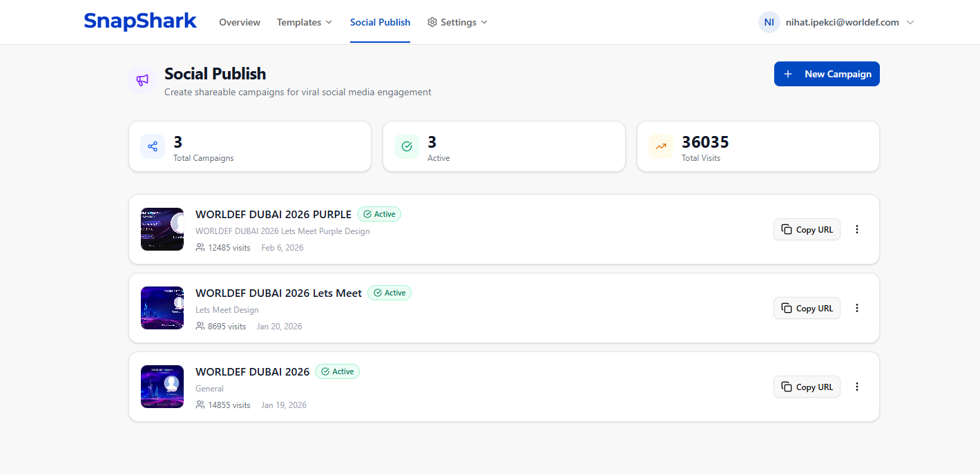Image resolution: width=980 pixels, height=475 pixels.
Task: Open three-dot menu for WORLDEF DUBAI 2026 Lets Meet
Action: click(x=857, y=308)
